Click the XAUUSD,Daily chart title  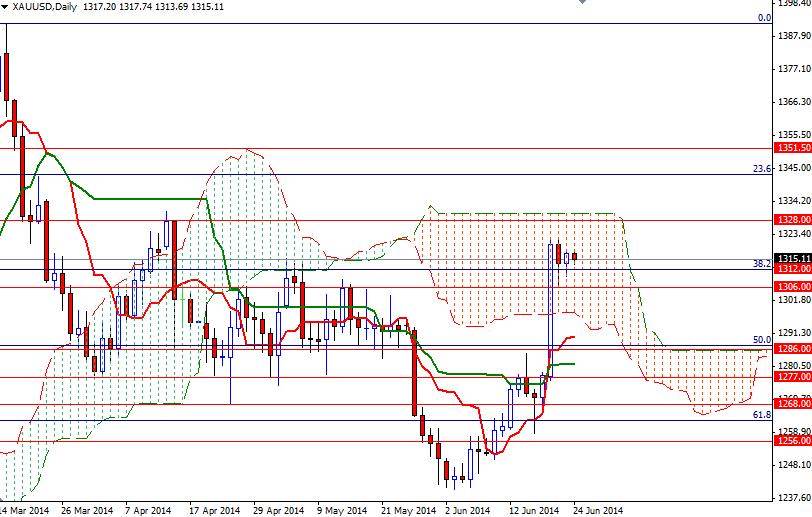coord(45,7)
